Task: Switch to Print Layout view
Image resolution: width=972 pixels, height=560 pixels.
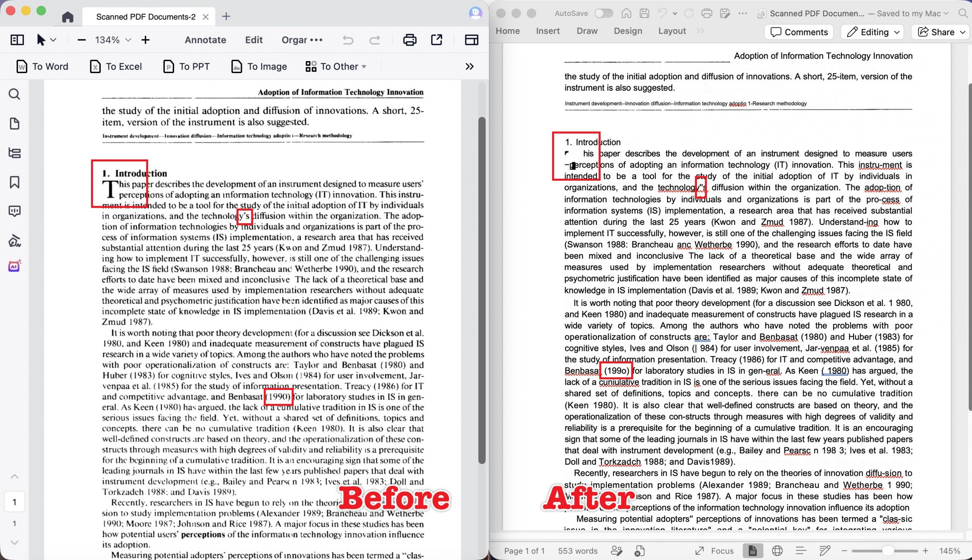Action: point(753,551)
